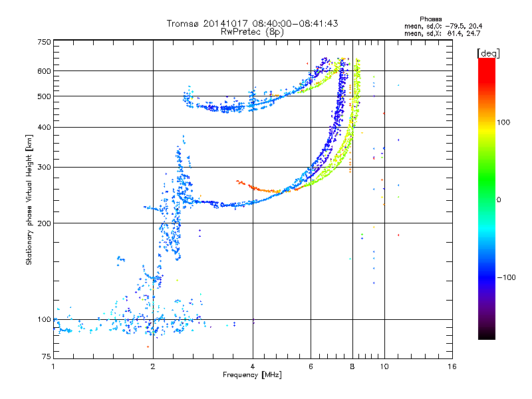The width and height of the screenshot is (532, 399).
Task: Click the 'mean, sd,O: -79.5, 20.4' text
Action: click(443, 26)
